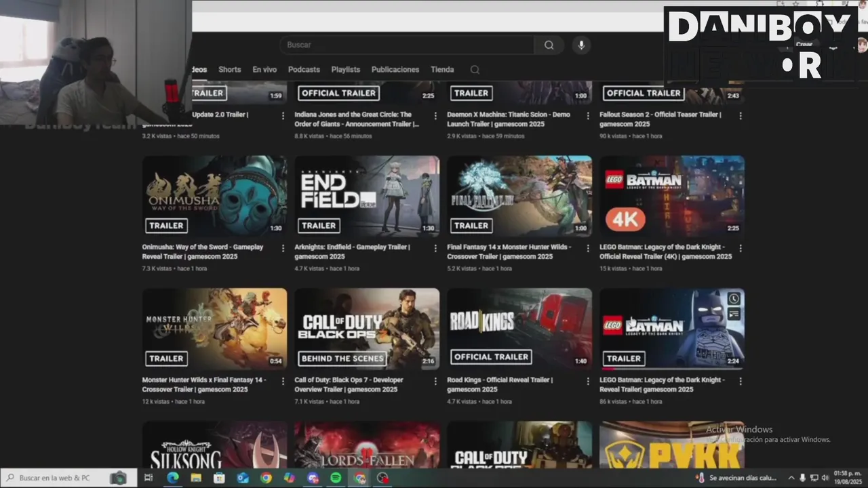Click '86 K vistas · hace 1 hora' text

coord(631,402)
